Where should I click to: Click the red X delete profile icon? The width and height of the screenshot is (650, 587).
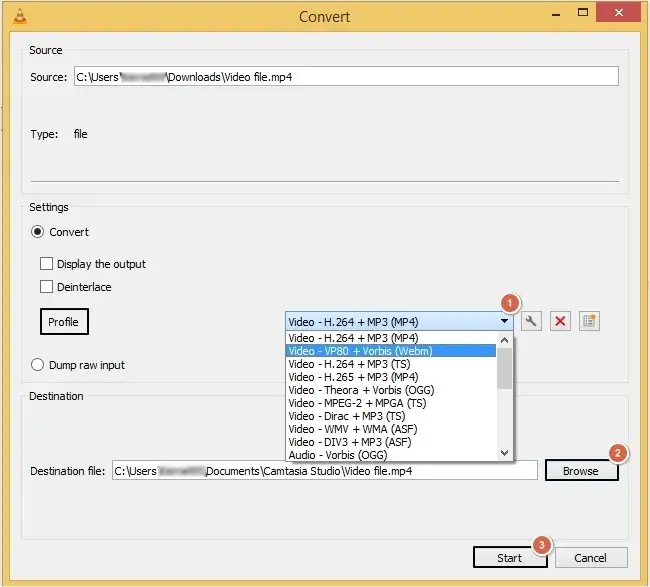(560, 321)
